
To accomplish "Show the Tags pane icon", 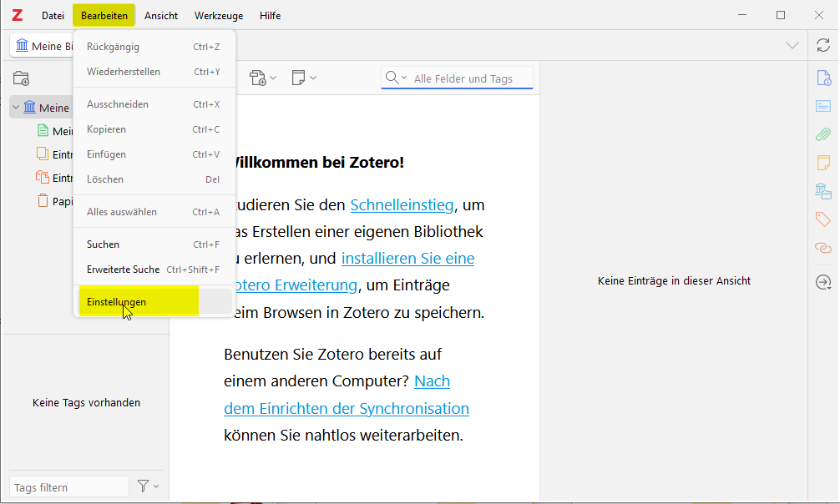I will pos(823,219).
